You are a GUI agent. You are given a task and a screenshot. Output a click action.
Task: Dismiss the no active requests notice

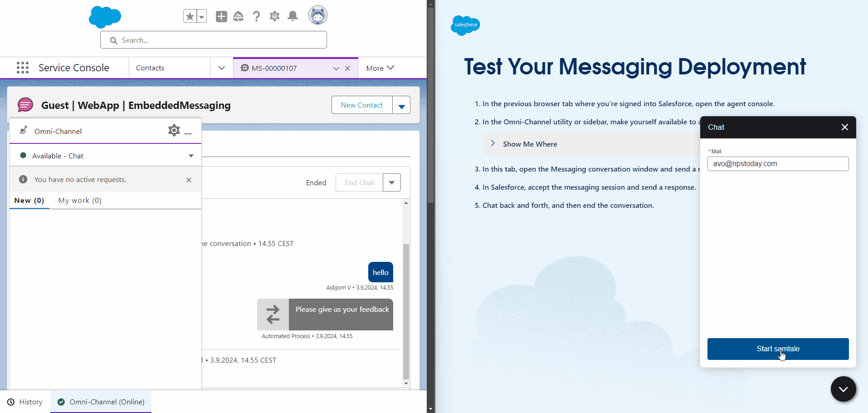click(x=189, y=180)
